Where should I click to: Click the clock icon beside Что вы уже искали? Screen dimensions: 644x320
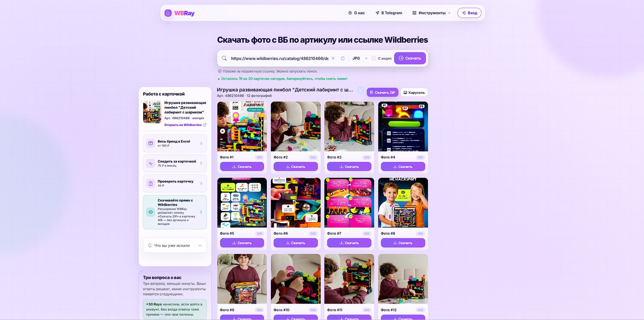(x=150, y=246)
